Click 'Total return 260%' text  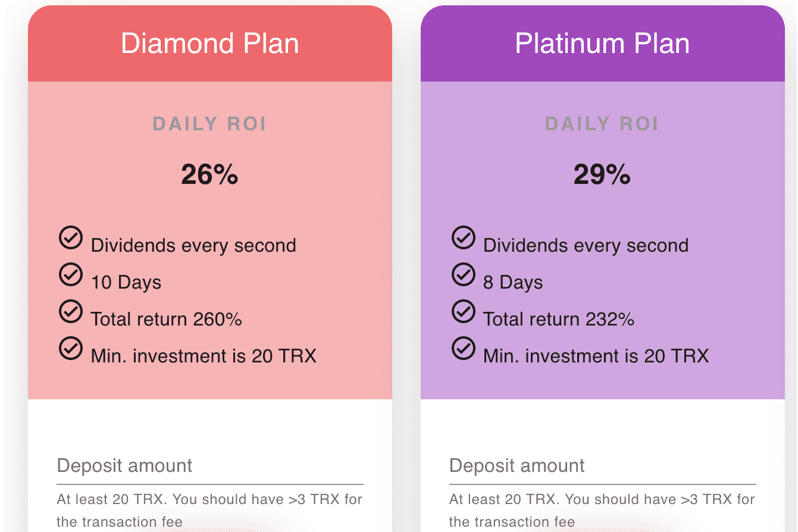click(166, 320)
